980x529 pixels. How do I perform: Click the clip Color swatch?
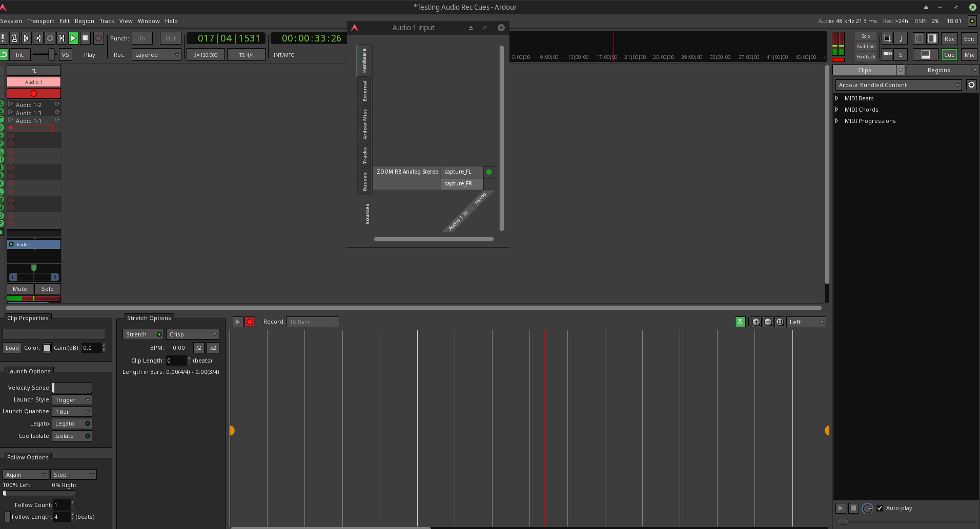[x=47, y=348]
